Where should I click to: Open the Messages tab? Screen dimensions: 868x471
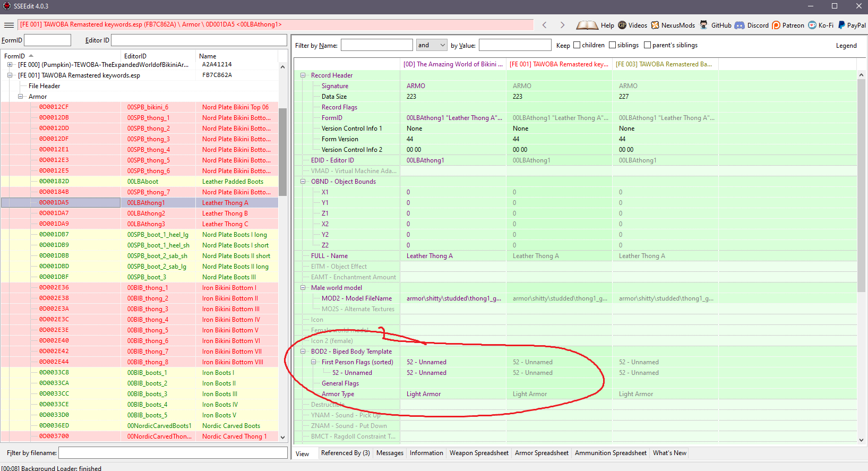[390, 453]
